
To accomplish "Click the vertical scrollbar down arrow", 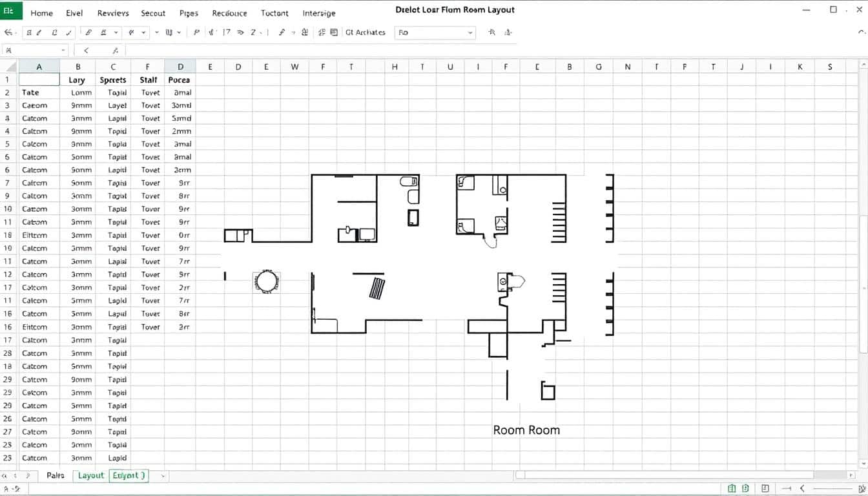I will (x=864, y=463).
